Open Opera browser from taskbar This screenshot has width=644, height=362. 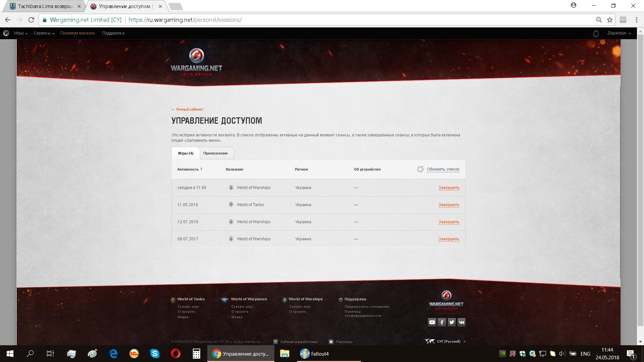[x=175, y=354]
